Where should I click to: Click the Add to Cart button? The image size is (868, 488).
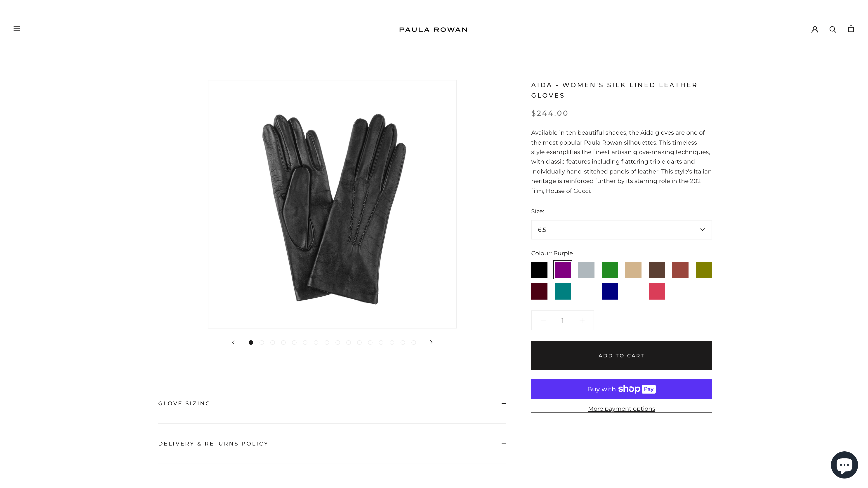pyautogui.click(x=621, y=356)
